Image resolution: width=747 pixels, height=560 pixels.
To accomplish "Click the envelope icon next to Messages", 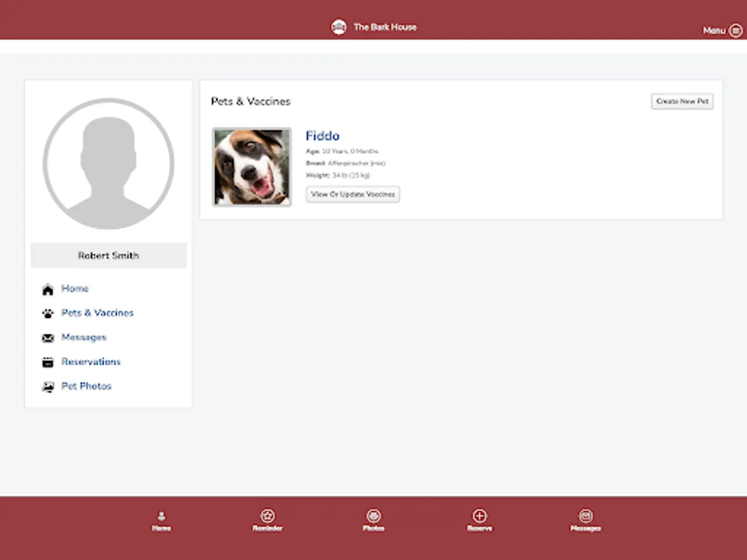I will point(48,337).
